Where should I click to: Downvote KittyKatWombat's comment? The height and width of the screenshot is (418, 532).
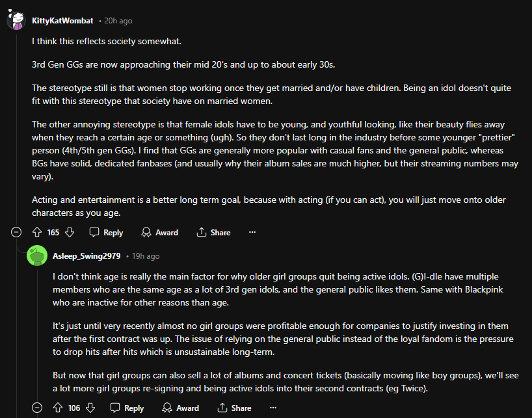[70, 232]
